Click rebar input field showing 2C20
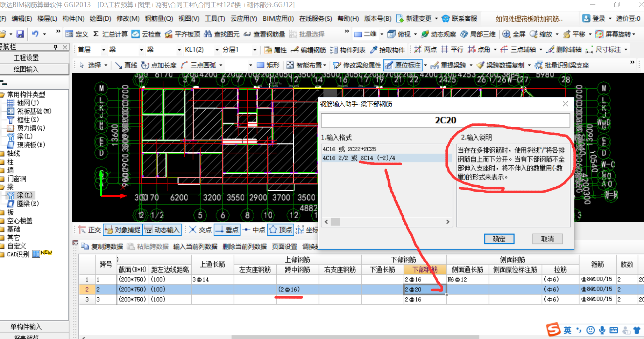Viewport: 644px width, 339px height. coord(445,120)
